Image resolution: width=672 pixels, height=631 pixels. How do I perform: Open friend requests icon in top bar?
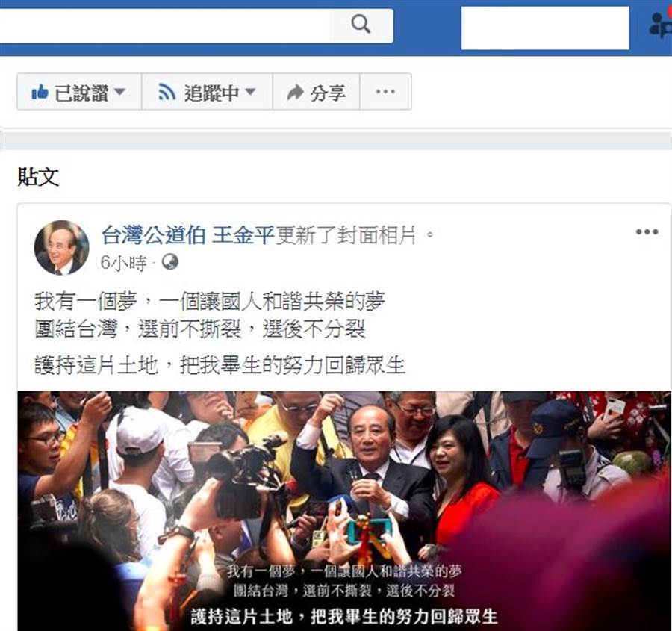click(x=661, y=24)
